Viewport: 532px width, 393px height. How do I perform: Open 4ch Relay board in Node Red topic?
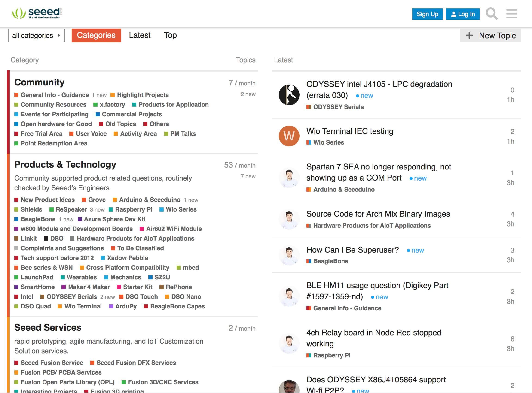click(x=374, y=338)
